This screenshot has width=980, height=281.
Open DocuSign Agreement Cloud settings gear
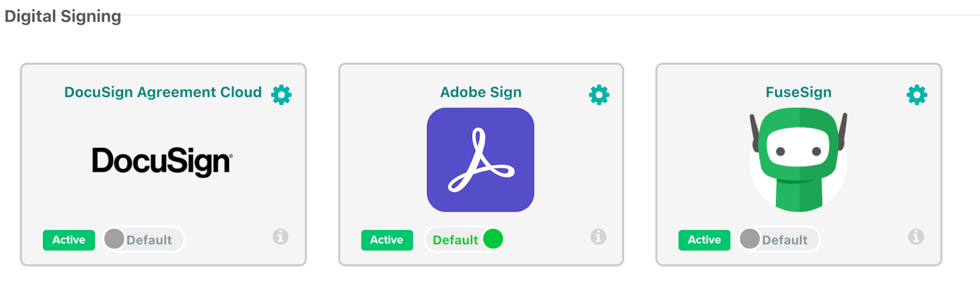[281, 94]
